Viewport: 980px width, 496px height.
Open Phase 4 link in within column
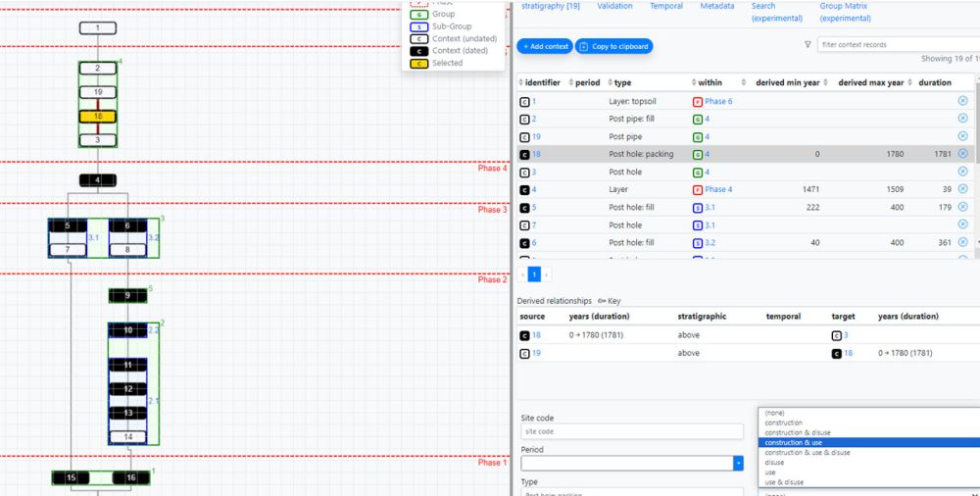pyautogui.click(x=718, y=189)
